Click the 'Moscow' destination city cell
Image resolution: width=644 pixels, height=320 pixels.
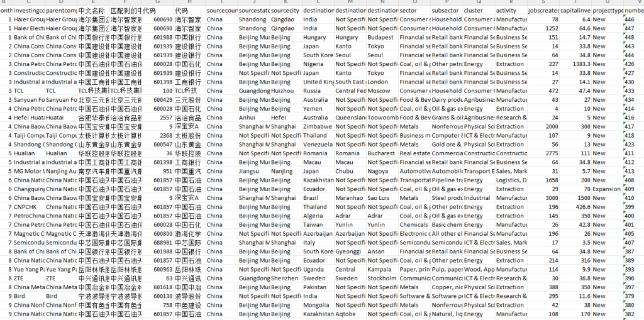(379, 91)
